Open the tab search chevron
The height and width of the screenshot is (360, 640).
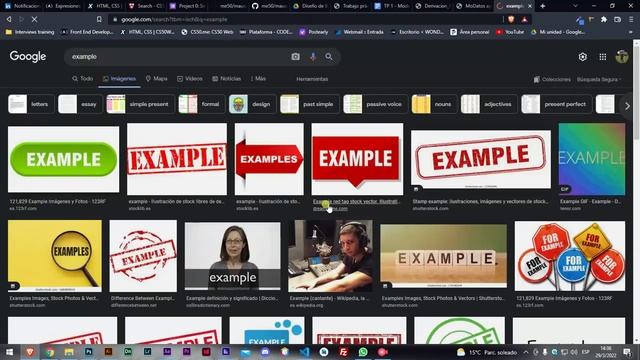point(575,6)
